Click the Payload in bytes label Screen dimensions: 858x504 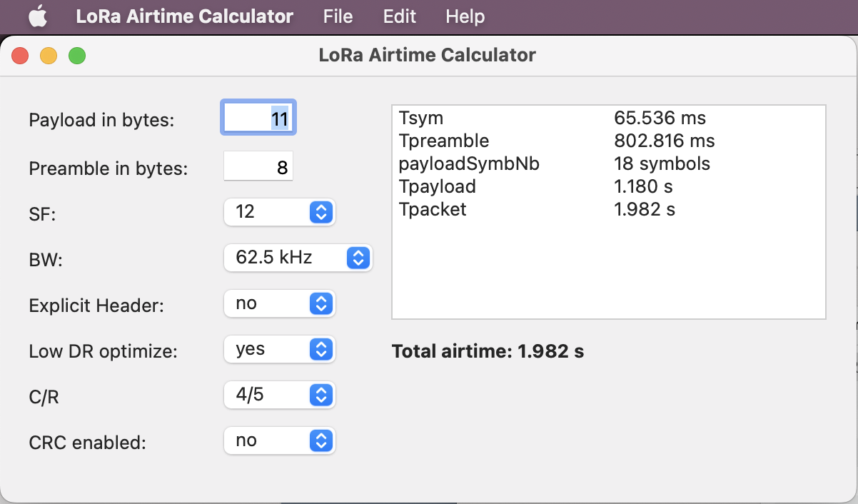pyautogui.click(x=101, y=120)
